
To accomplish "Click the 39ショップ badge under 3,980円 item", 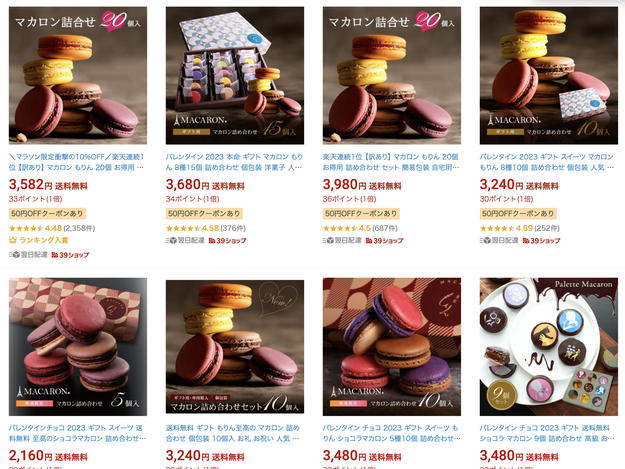I will [384, 241].
